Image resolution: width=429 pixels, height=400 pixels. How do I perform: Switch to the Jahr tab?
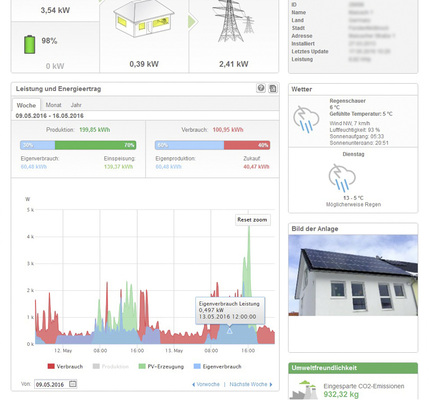(76, 105)
